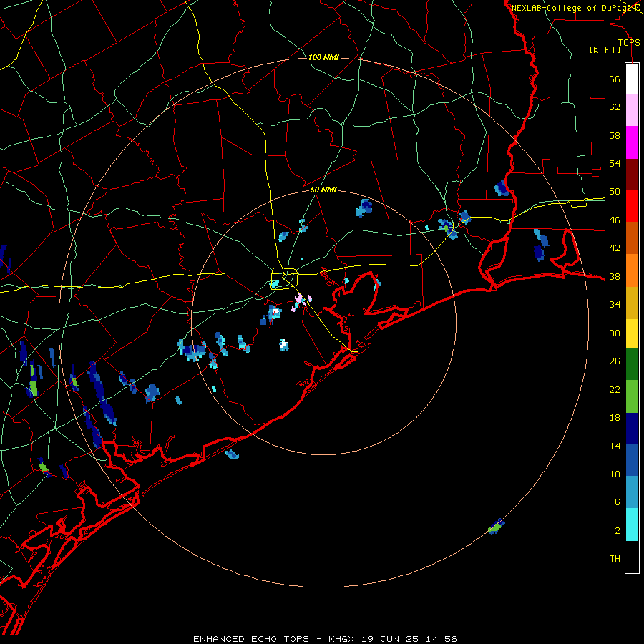
Task: Click the 34 value on the scale
Action: [615, 305]
